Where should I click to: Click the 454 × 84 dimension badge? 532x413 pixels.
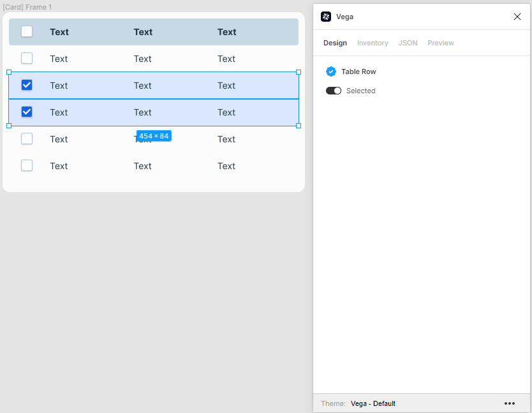[x=154, y=136]
